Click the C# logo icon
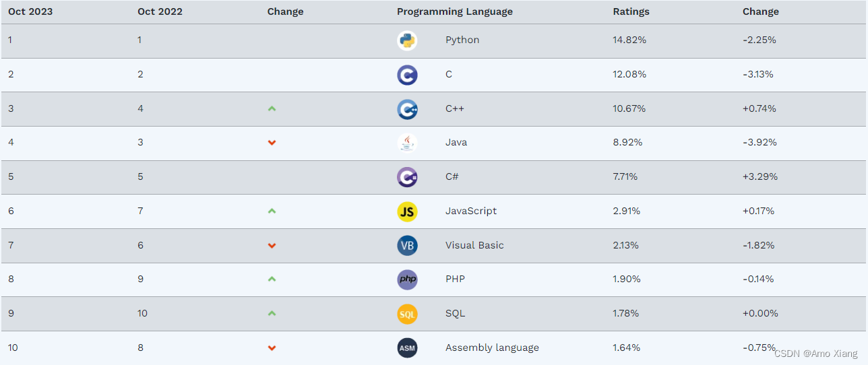Viewport: 868px width, 365px height. click(x=407, y=177)
